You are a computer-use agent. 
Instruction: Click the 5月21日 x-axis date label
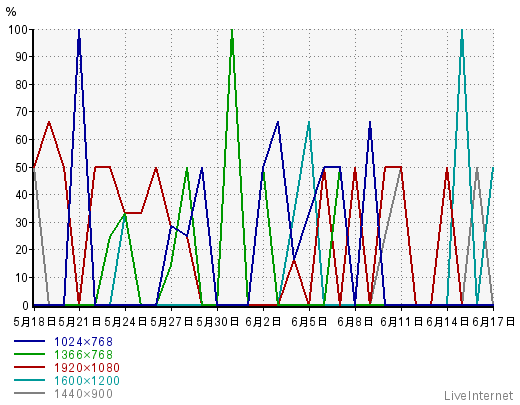click(x=80, y=322)
